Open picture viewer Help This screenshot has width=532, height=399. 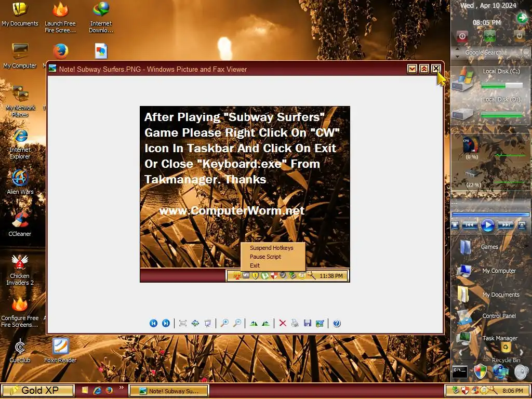(337, 323)
